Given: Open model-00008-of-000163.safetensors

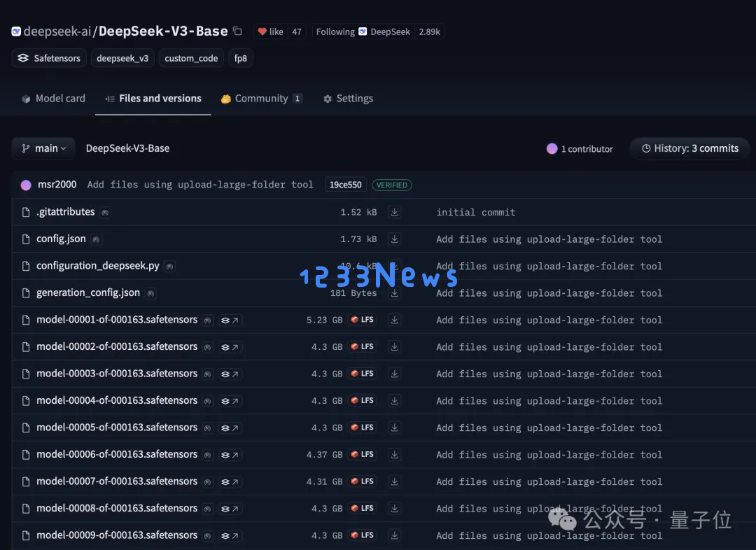Looking at the screenshot, I should click(x=117, y=509).
